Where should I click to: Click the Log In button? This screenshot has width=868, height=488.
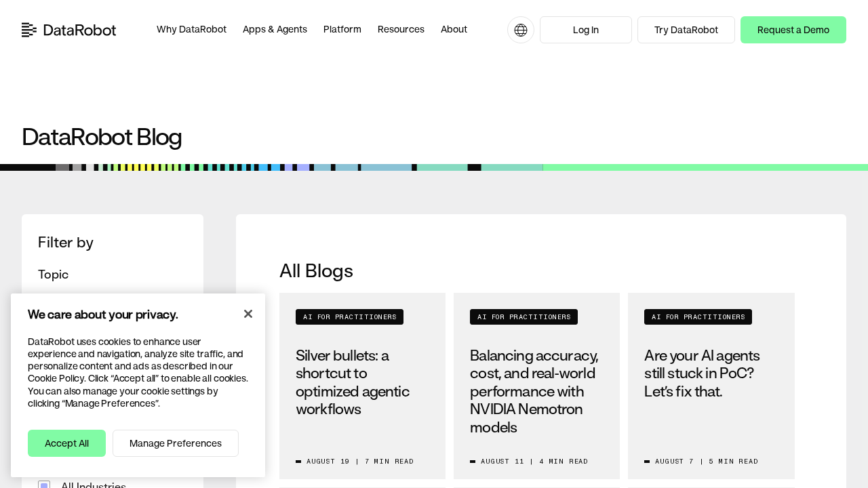click(586, 30)
